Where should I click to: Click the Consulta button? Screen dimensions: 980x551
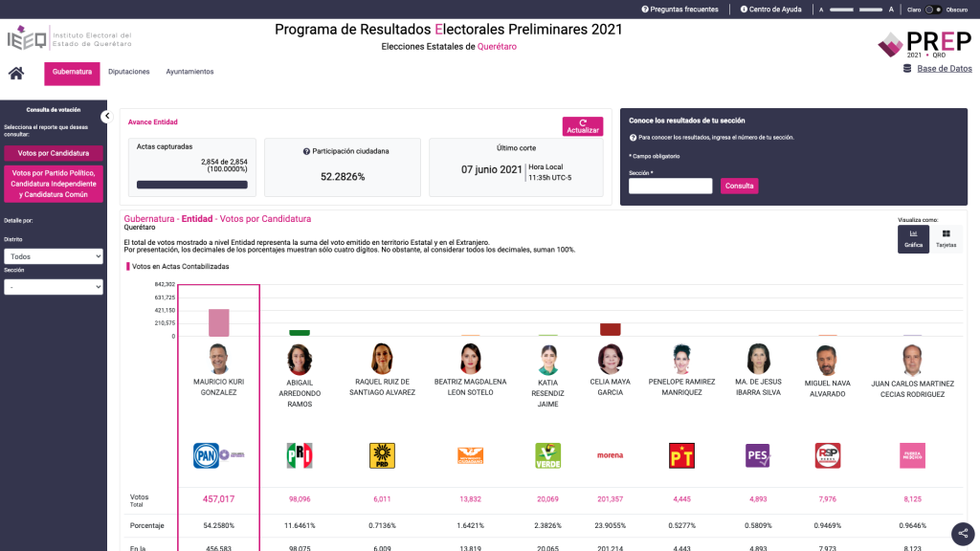pyautogui.click(x=739, y=186)
